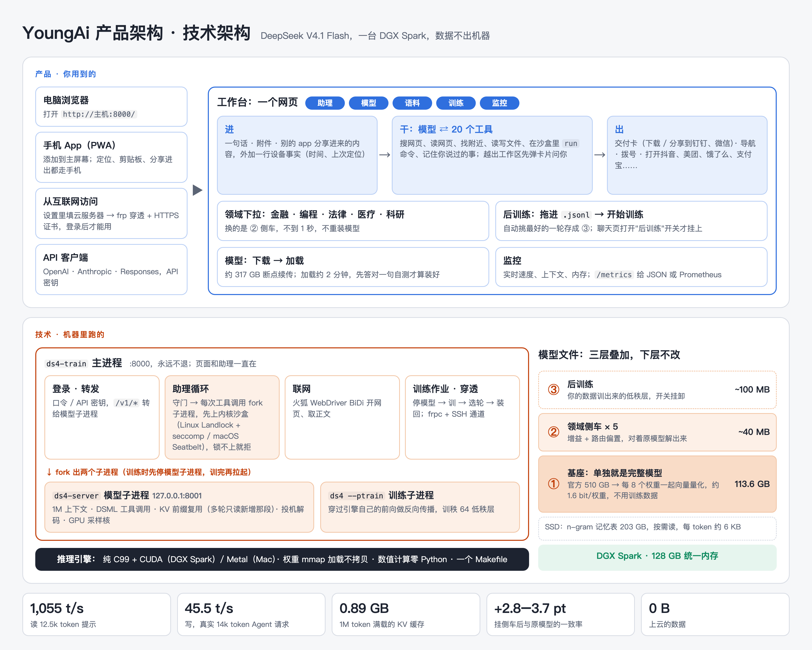Screen dimensions: 812x650
Task: Click the 45.5 t/s stat card
Action: (251, 614)
